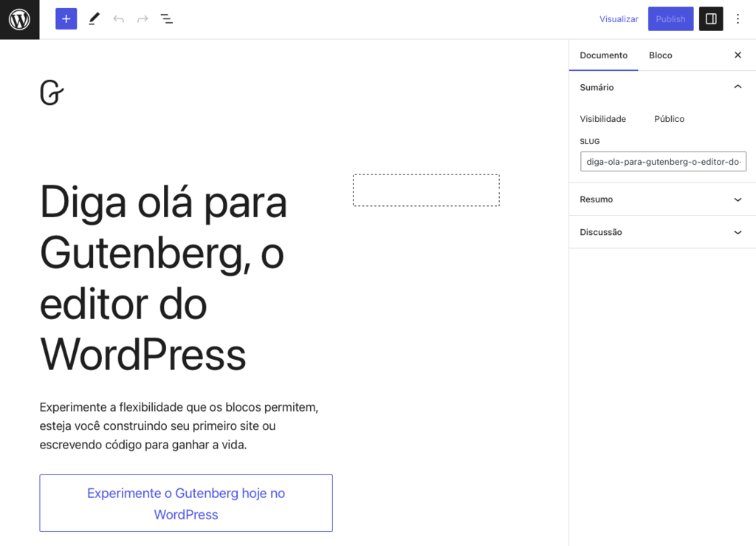
Task: Click the Publish button
Action: [x=670, y=18]
